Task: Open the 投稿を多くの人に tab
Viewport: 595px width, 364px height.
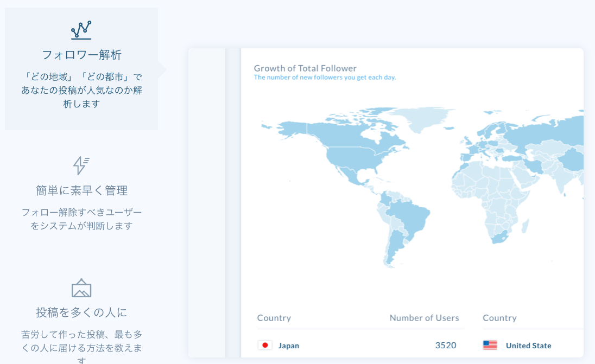Action: pyautogui.click(x=81, y=312)
